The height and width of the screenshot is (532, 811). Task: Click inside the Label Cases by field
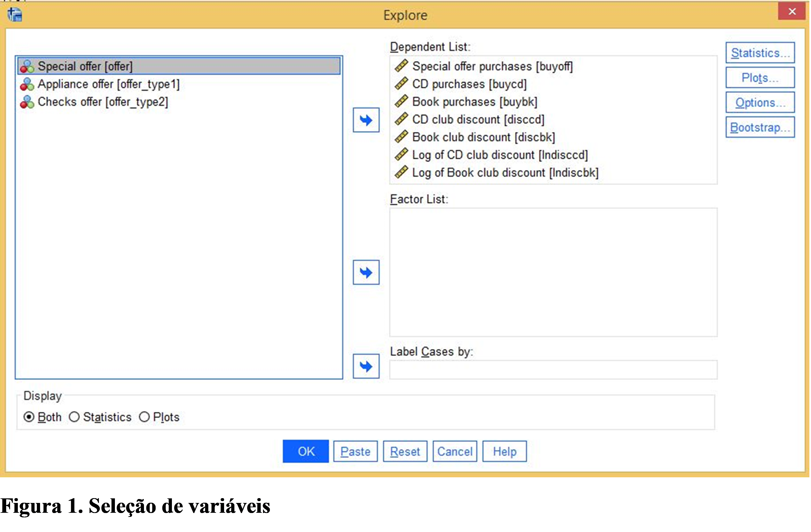coord(553,370)
